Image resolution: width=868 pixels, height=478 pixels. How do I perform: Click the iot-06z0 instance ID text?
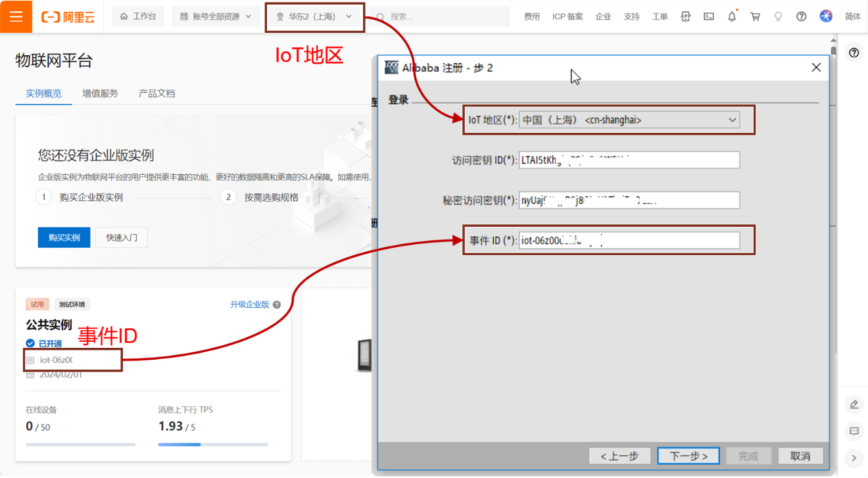[57, 360]
